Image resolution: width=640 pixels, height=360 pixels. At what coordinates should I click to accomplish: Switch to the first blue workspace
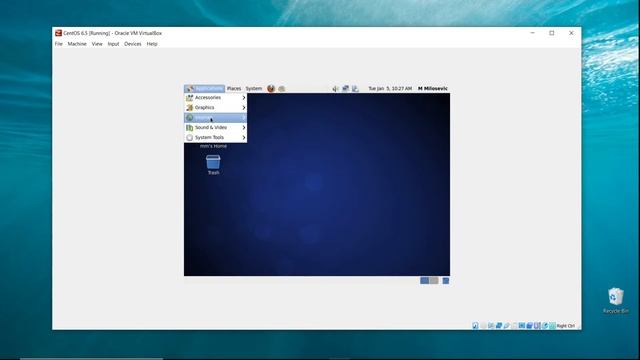pos(424,280)
